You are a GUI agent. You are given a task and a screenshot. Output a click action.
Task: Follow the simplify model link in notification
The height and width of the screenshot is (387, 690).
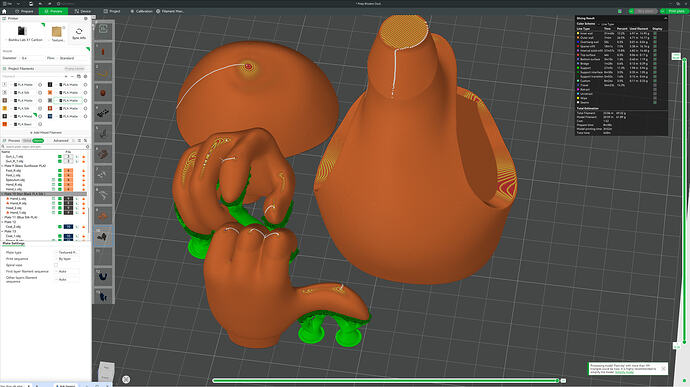pos(624,372)
